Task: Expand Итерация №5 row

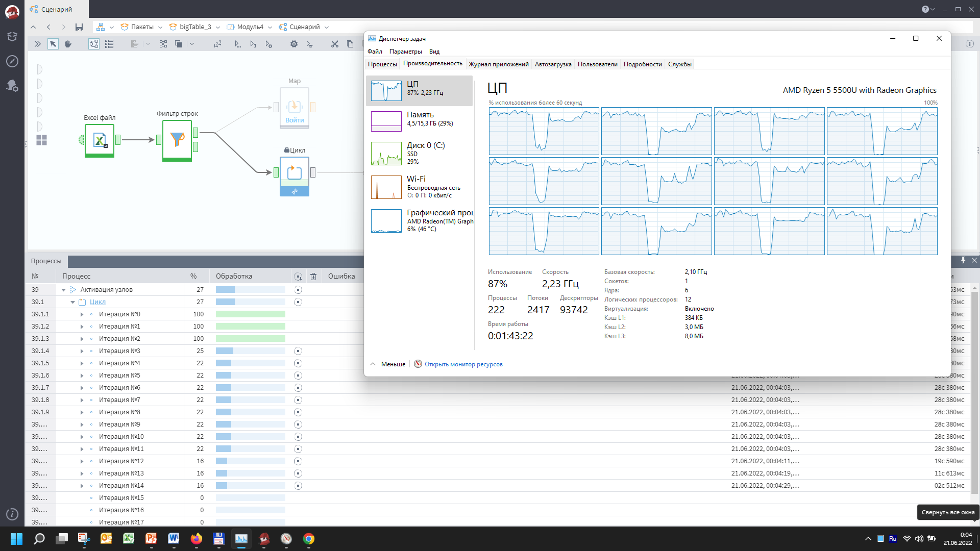Action: click(82, 375)
